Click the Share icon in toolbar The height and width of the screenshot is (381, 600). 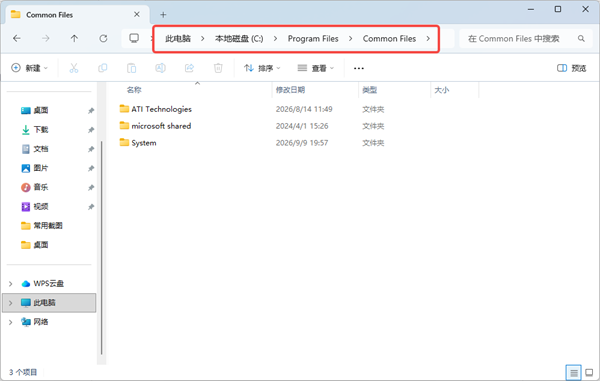click(189, 68)
